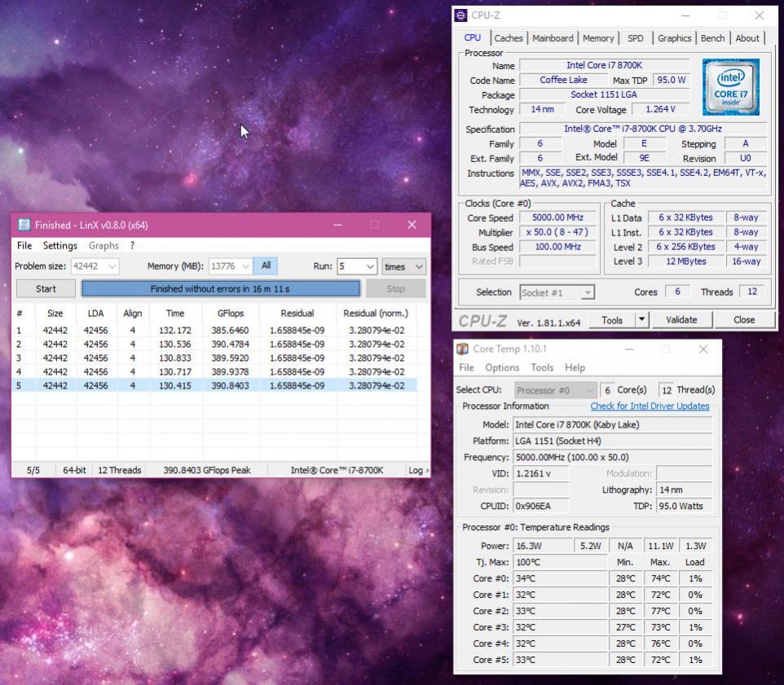Open the Graphs menu in LinX
This screenshot has width=784, height=685.
coord(104,245)
